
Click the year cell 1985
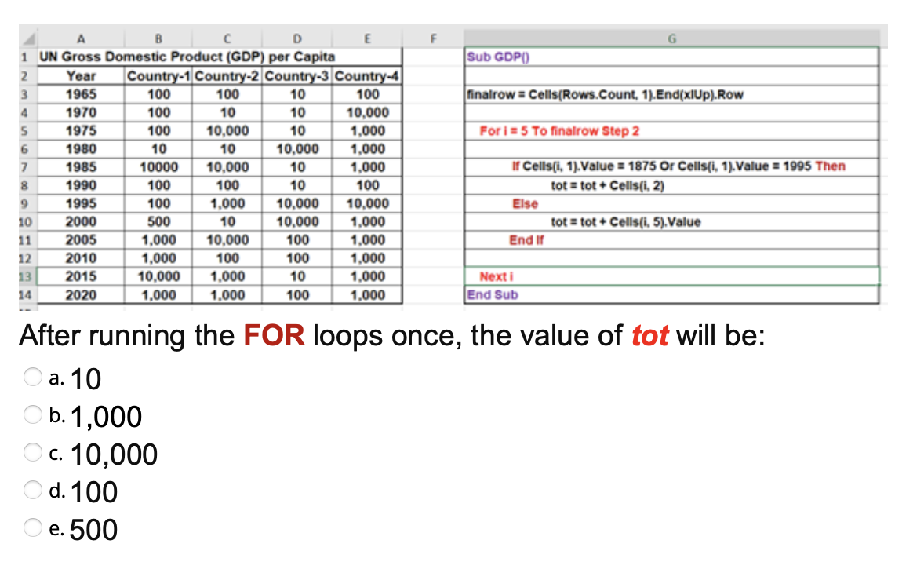[81, 167]
